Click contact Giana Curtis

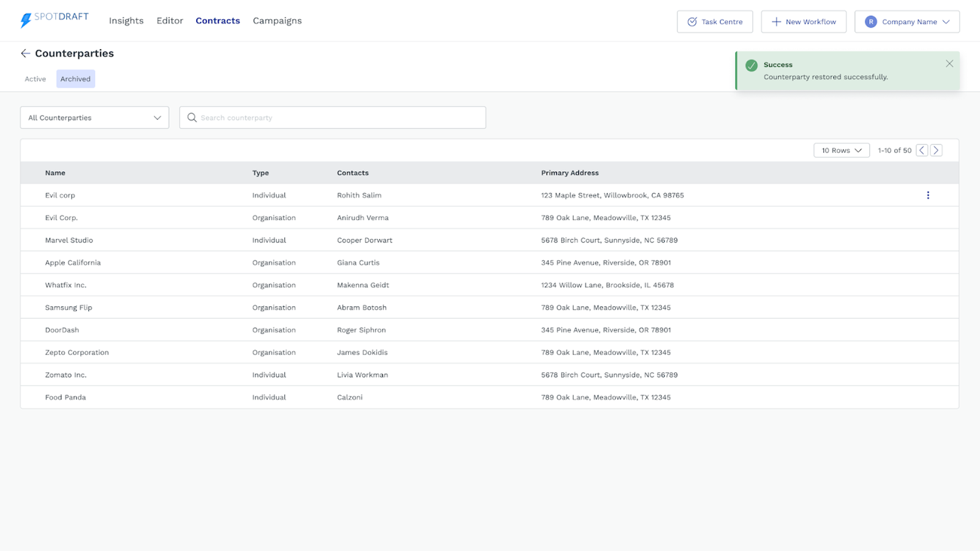358,263
